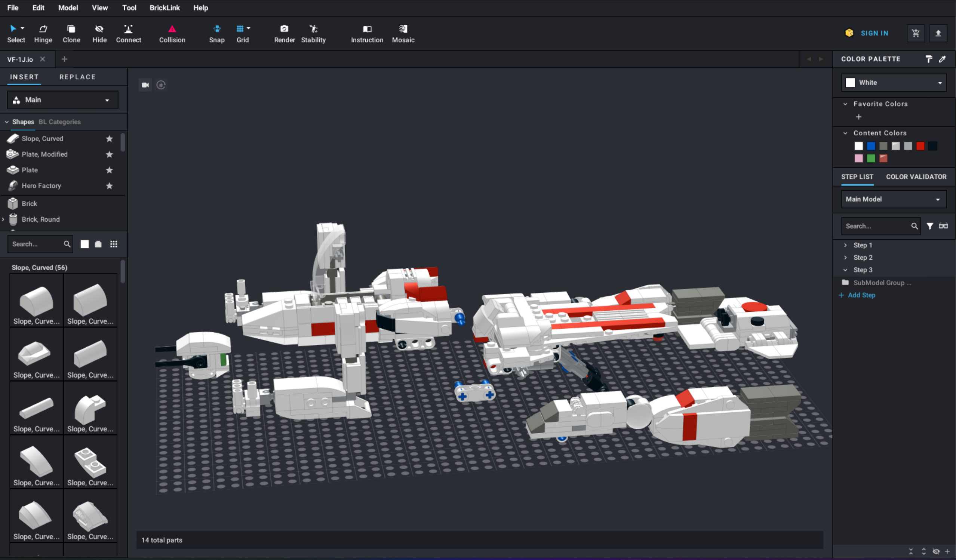Screen dimensions: 956x560
Task: Toggle Collision detection
Action: click(172, 33)
